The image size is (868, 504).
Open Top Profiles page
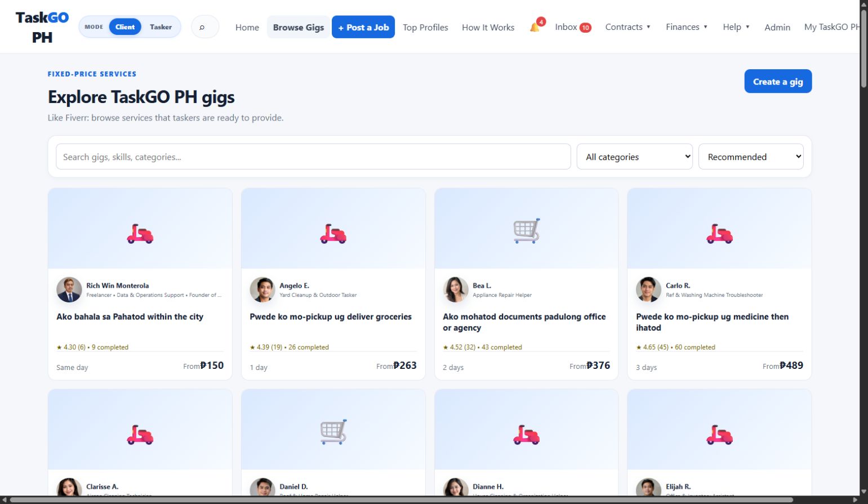425,27
